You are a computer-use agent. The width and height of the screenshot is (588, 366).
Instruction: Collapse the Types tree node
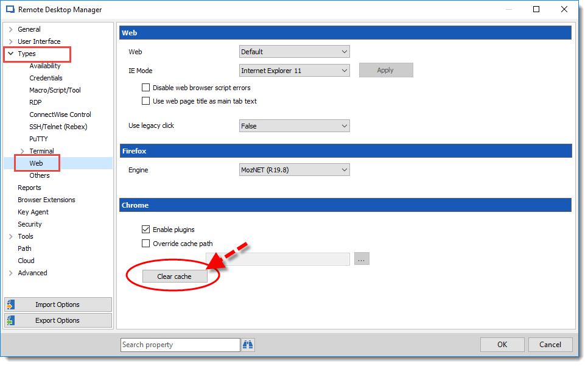point(10,54)
